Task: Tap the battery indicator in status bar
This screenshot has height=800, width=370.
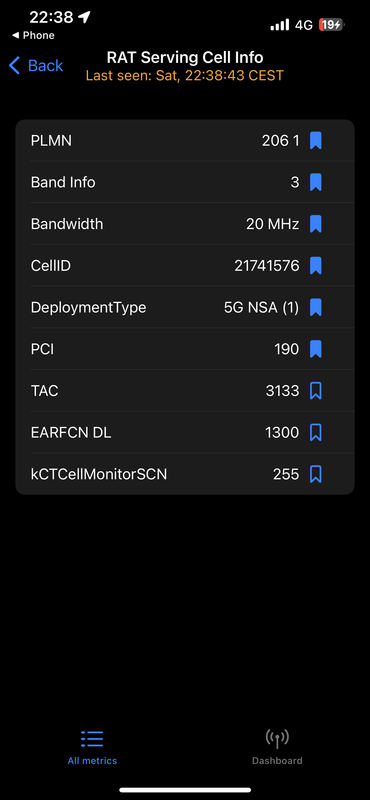Action: pos(332,24)
